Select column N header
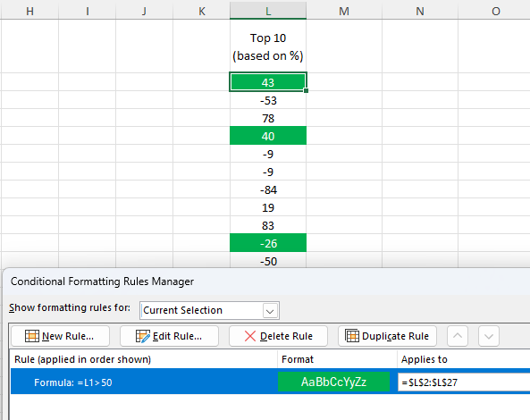The height and width of the screenshot is (420, 530). (x=420, y=11)
